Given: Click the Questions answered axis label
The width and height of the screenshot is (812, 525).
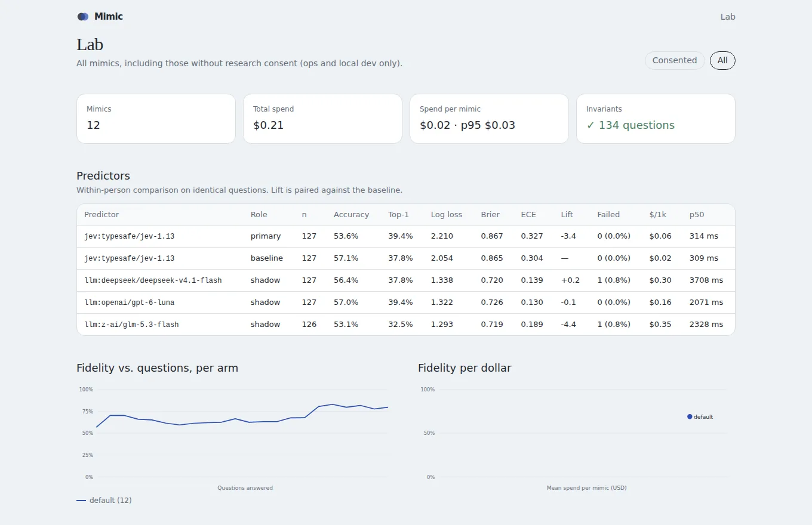Looking at the screenshot, I should [245, 488].
